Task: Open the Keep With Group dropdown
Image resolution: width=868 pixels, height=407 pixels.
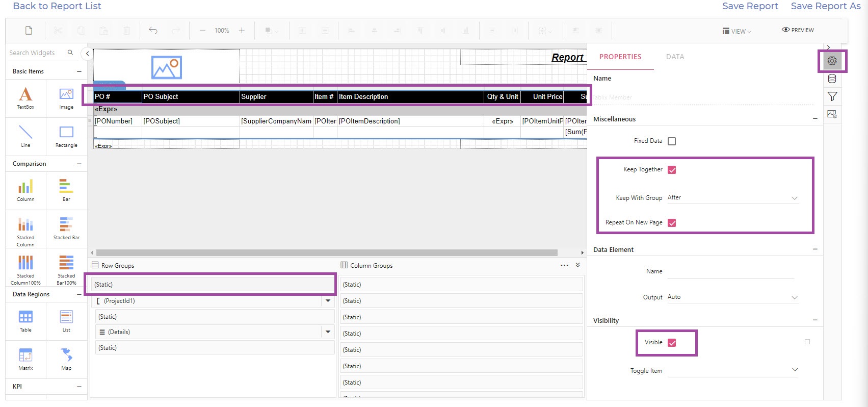Action: pyautogui.click(x=733, y=198)
